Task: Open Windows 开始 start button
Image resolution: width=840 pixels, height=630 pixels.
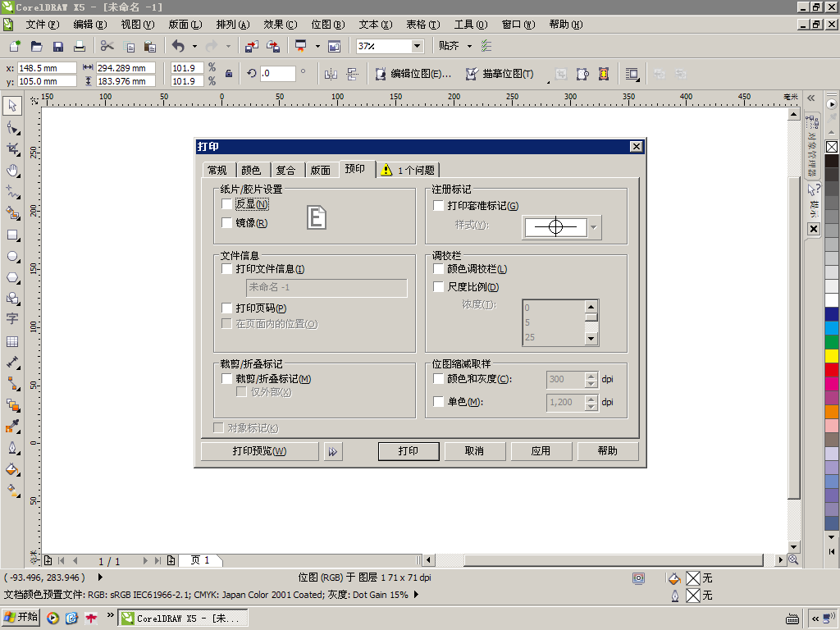Action: point(21,617)
